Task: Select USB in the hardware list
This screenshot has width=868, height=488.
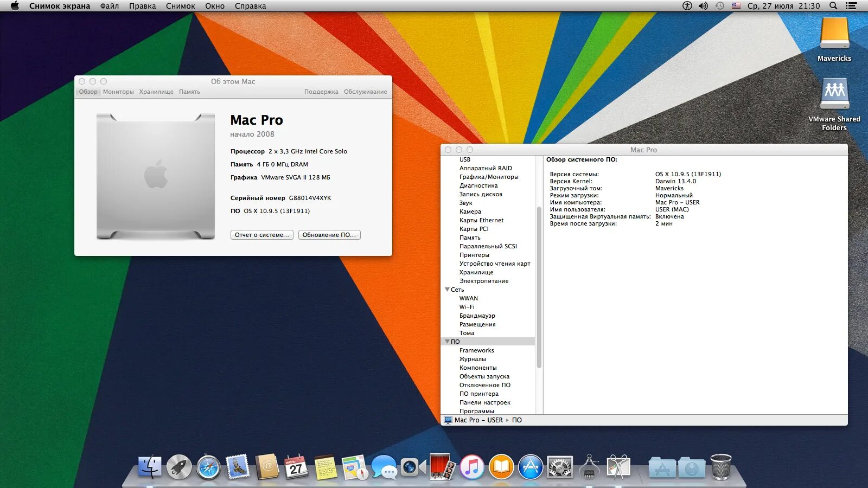Action: point(465,159)
